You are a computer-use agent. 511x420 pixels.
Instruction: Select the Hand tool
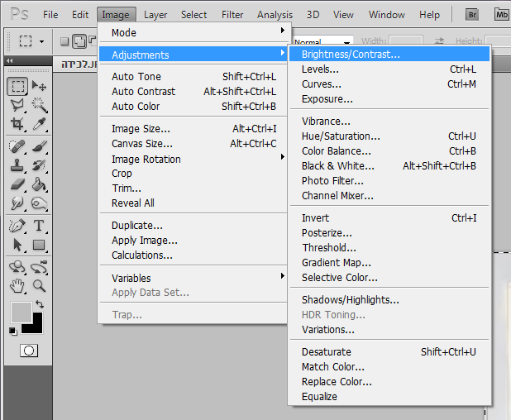[x=17, y=286]
